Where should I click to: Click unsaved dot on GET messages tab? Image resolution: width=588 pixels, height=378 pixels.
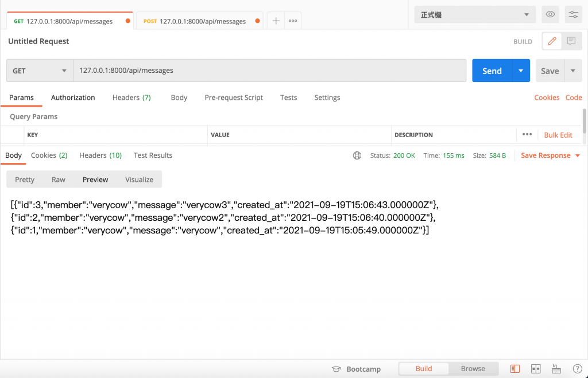pos(128,21)
